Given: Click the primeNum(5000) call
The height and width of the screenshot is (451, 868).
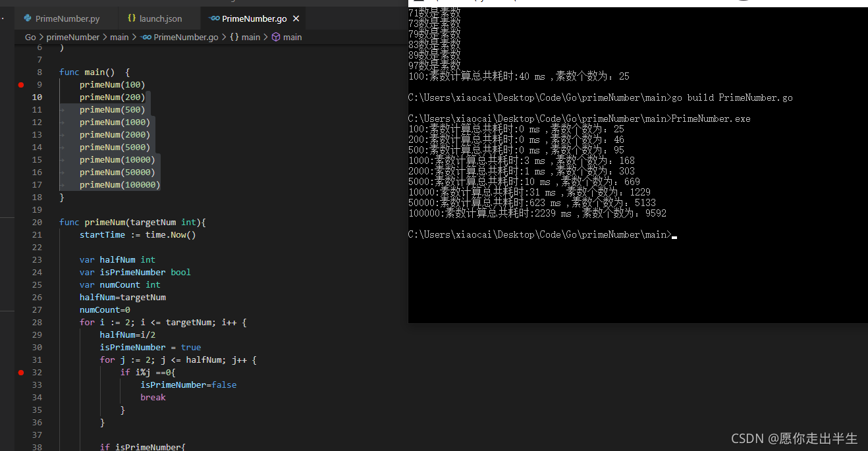Looking at the screenshot, I should point(115,147).
